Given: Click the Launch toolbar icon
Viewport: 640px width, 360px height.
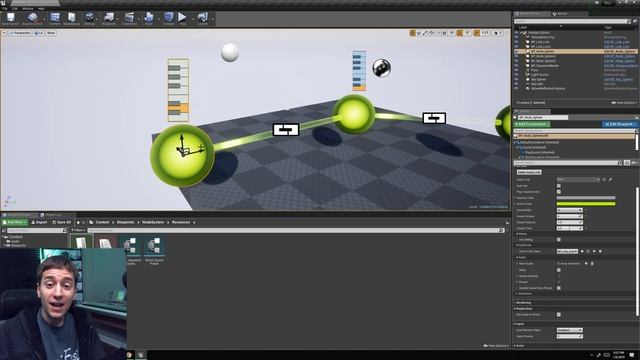Looking at the screenshot, I should (x=202, y=18).
